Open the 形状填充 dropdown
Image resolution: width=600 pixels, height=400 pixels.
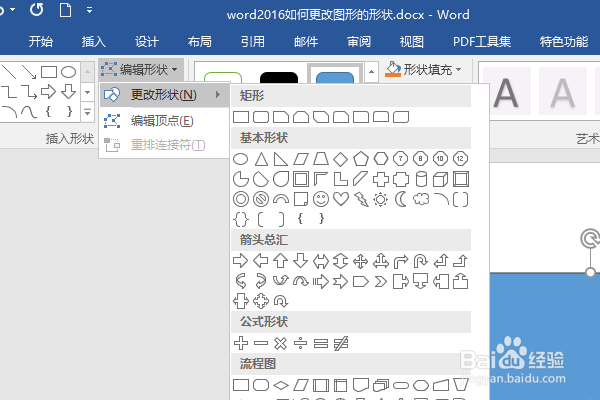(422, 70)
